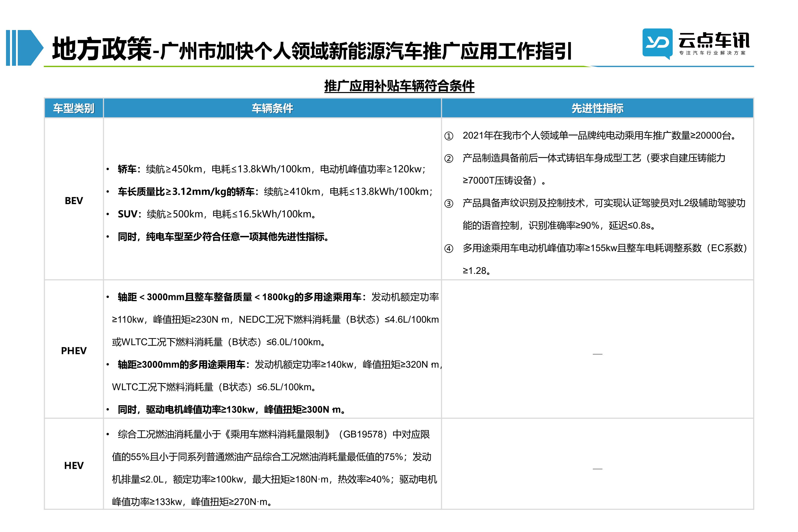Select 或WLTC工况下燃料消耗量 ≤6.0L/100km line
Image resolution: width=798 pixels, height=532 pixels.
[219, 342]
